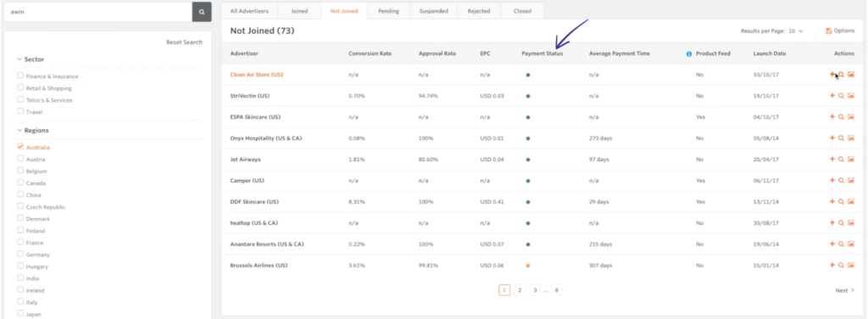Click the Brussels Airlines (US) advertiser name

(x=259, y=266)
